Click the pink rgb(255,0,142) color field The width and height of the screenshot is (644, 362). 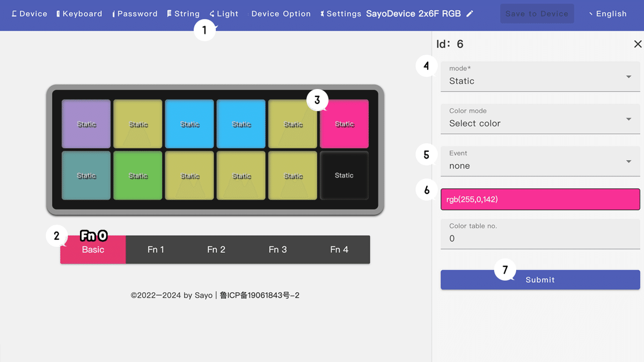(540, 200)
